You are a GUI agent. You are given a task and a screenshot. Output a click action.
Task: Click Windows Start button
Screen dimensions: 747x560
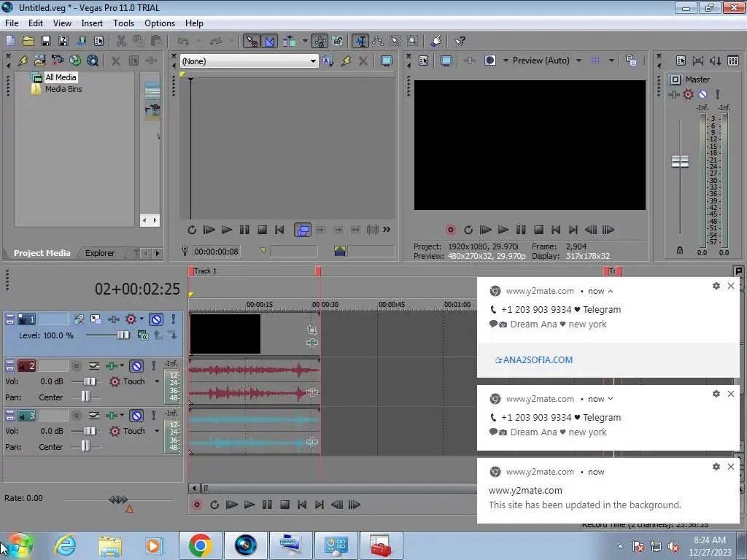point(20,545)
